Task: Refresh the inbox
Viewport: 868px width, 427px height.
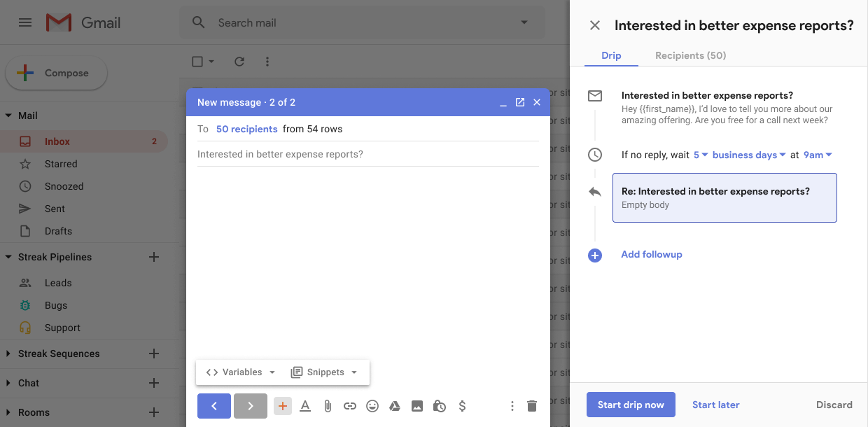Action: click(239, 62)
